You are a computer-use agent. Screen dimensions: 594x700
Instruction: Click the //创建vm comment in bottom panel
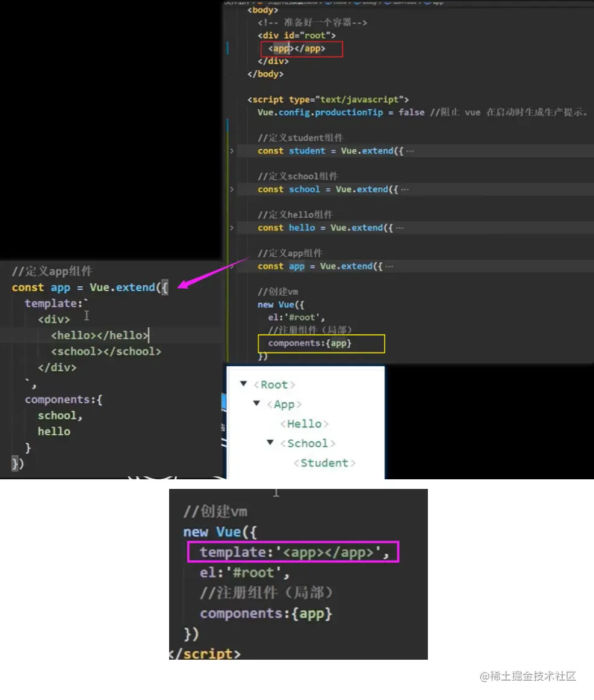click(x=215, y=511)
